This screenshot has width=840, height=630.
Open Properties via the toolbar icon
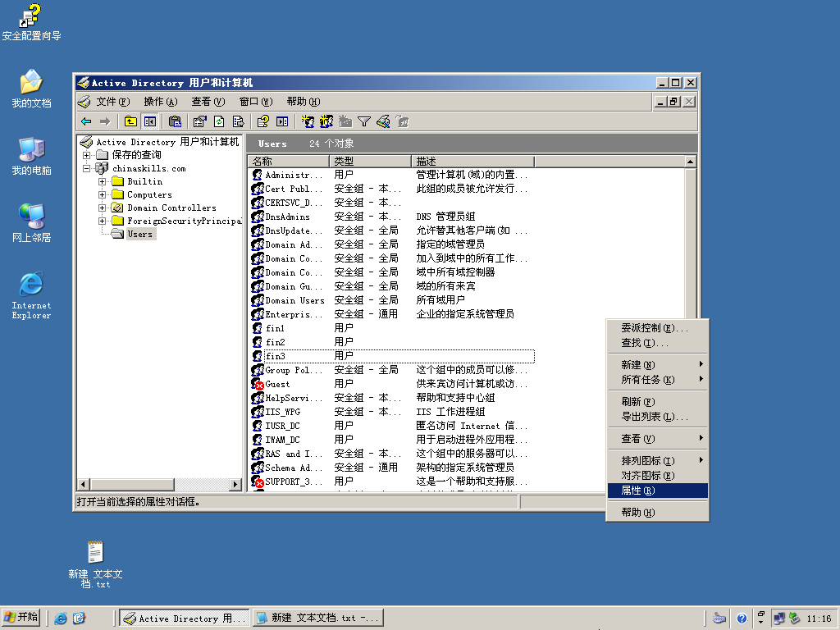click(200, 121)
